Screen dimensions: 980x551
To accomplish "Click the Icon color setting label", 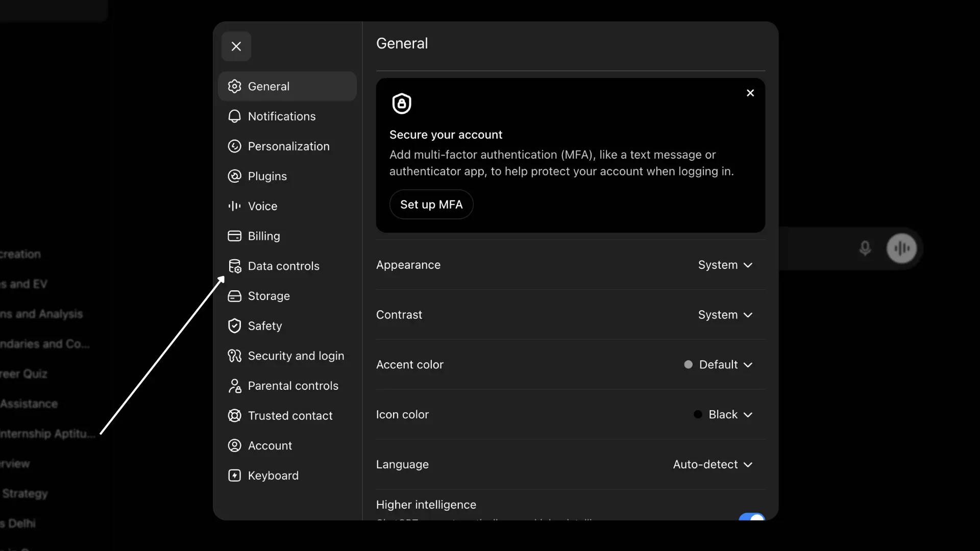I will [402, 415].
